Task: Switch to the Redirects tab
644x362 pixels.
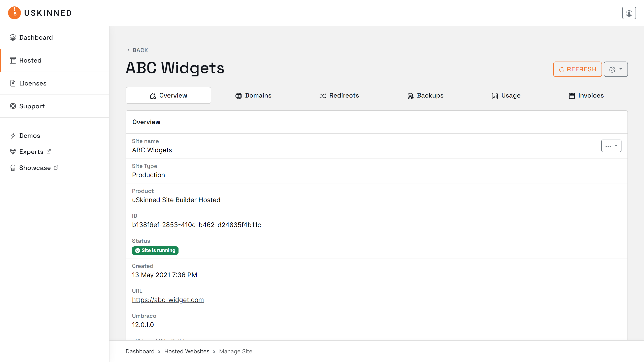Action: [x=344, y=96]
